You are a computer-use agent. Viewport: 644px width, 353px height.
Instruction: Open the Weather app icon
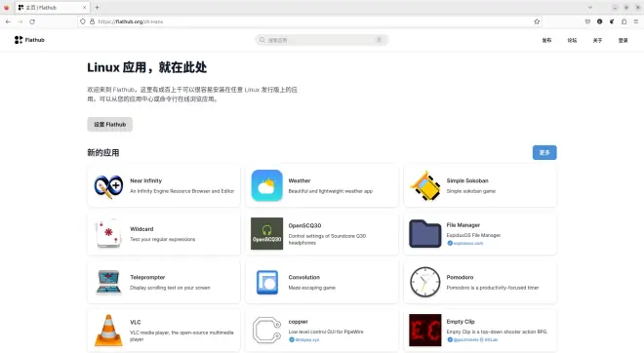point(267,185)
